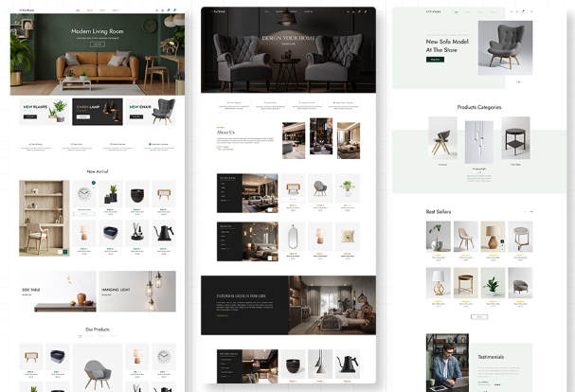The image size is (575, 392).
Task: Select the wall clock product in New Arrival
Action: click(x=84, y=193)
